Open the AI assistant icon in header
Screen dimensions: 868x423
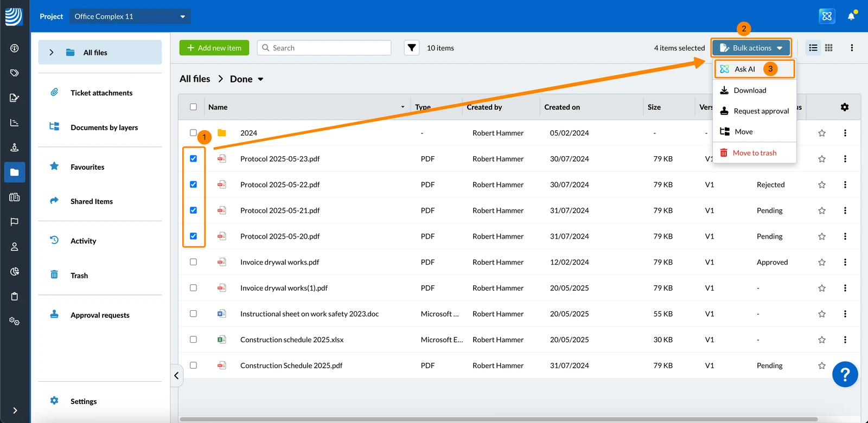point(827,16)
